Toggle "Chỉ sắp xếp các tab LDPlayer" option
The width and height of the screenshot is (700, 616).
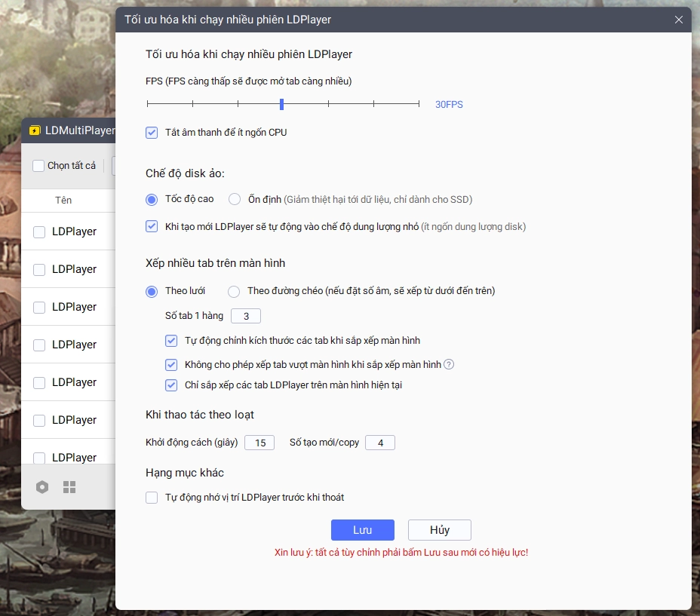(171, 385)
